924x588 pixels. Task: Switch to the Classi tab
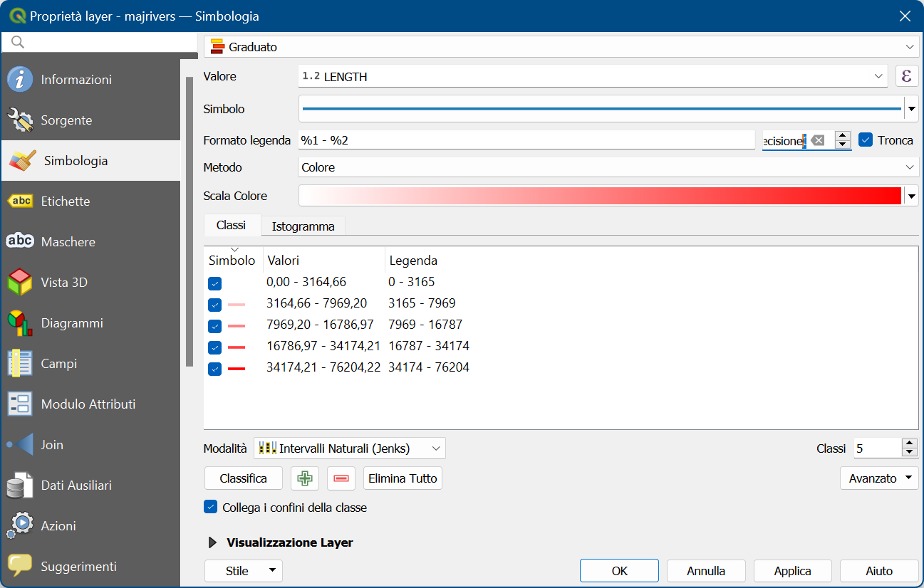pyautogui.click(x=232, y=225)
